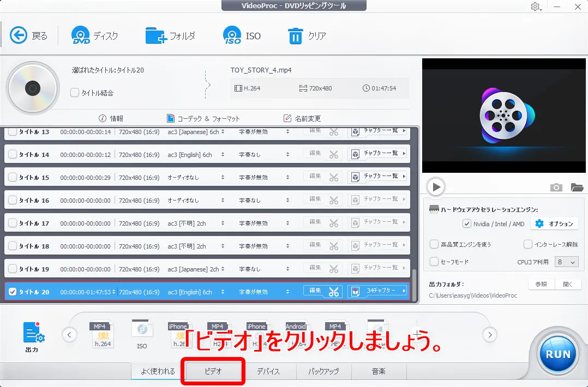Adjust time range stepper for タイトル 20
The image size is (588, 387).
coord(113,292)
